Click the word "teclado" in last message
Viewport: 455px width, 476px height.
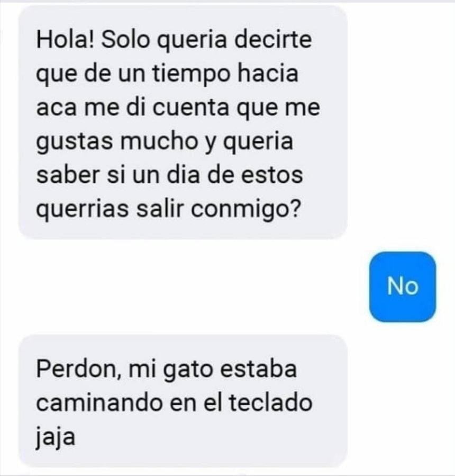click(x=270, y=402)
